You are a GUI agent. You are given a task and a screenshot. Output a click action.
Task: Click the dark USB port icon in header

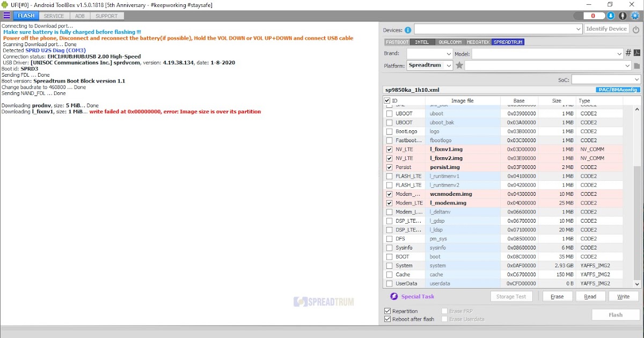(623, 16)
